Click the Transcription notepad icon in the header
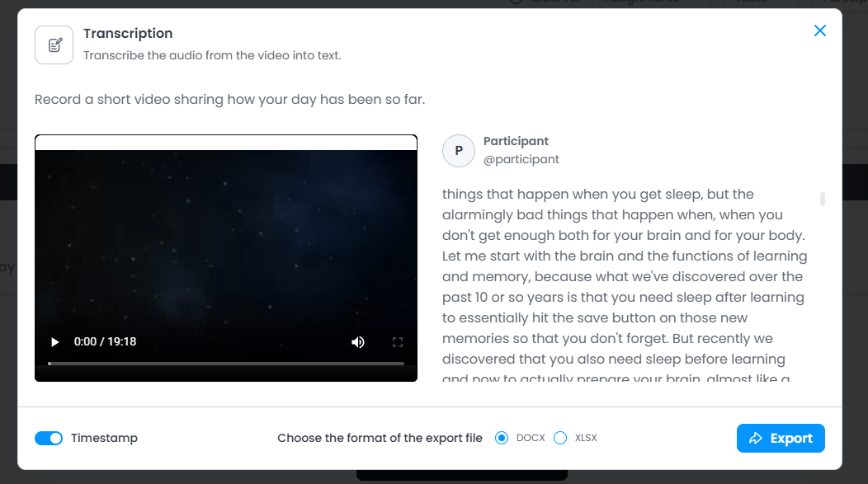 coord(54,45)
